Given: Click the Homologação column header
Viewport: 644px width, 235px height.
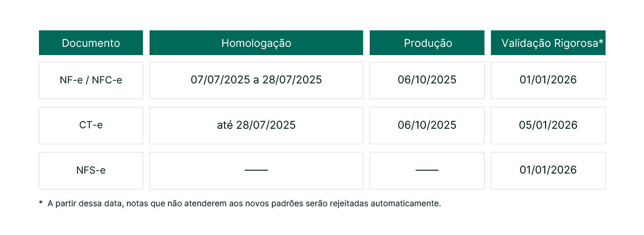Looking at the screenshot, I should (256, 43).
